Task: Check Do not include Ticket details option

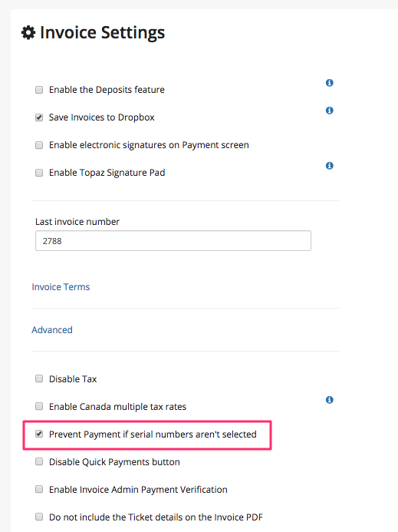Action: pos(39,517)
